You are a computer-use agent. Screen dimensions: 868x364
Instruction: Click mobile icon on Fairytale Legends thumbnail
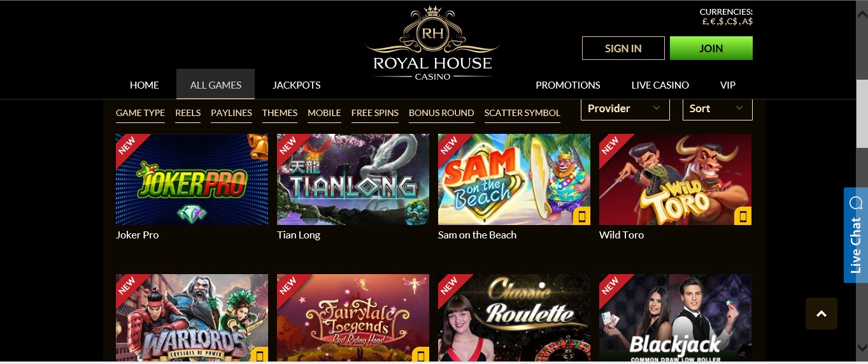pyautogui.click(x=420, y=356)
